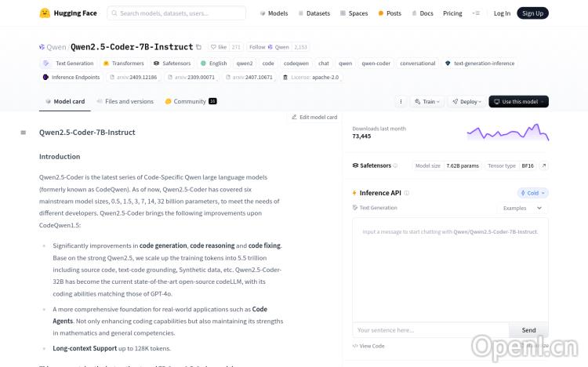Open the Examples dropdown

tap(523, 208)
